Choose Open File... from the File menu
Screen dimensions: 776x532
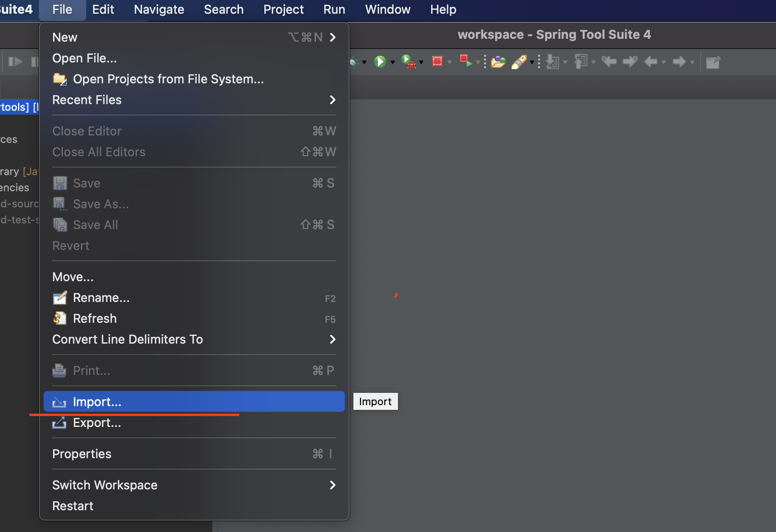point(194,58)
